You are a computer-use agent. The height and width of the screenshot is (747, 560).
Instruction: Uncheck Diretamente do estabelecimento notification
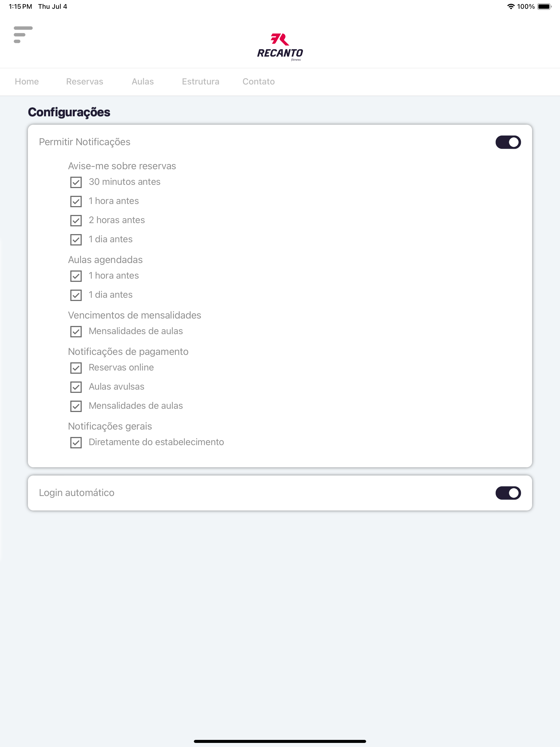pos(76,442)
